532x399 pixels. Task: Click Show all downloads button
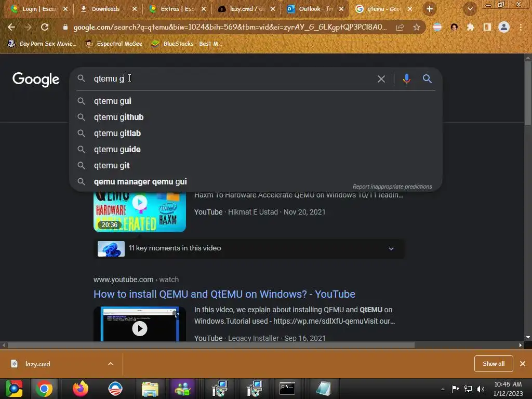coord(494,364)
